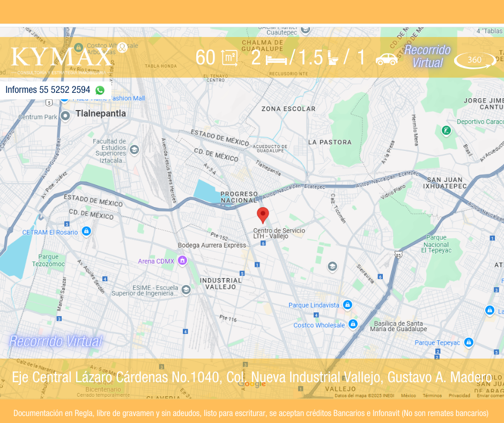Image resolution: width=504 pixels, height=423 pixels.
Task: Click the green Deportivo Carac marker icon
Action: click(446, 130)
